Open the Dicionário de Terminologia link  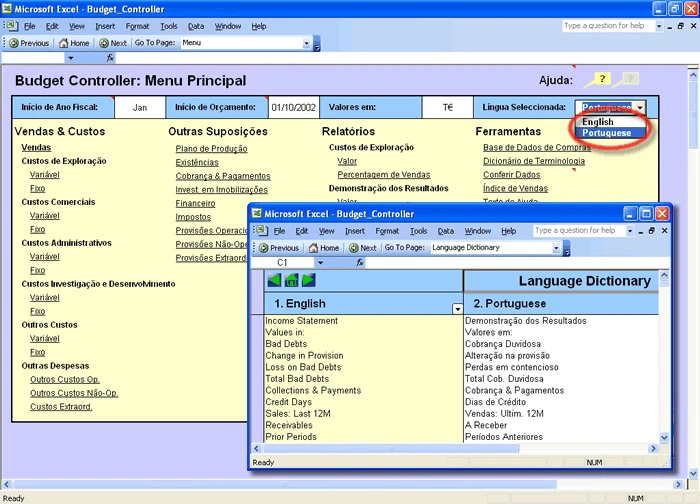click(x=534, y=161)
